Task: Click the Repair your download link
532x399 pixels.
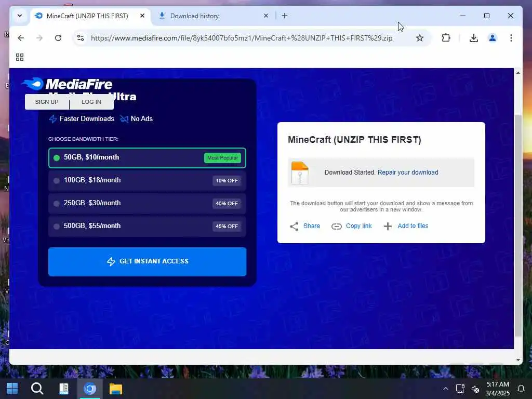Action: coord(408,172)
